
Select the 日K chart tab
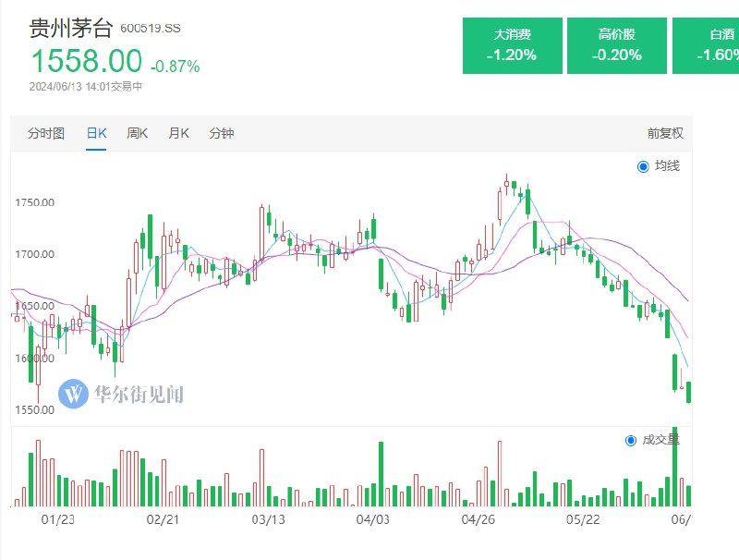(96, 133)
